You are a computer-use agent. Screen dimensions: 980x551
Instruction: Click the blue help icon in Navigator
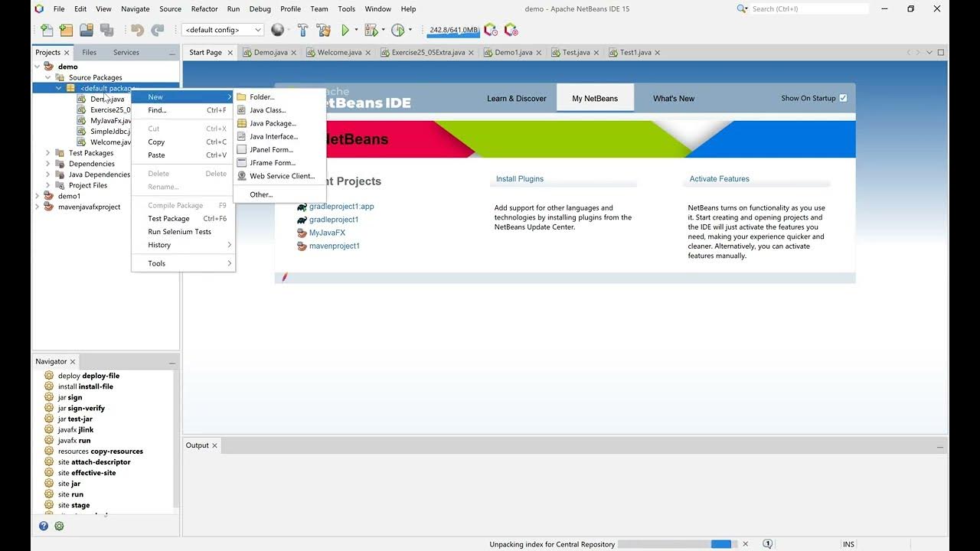click(x=44, y=526)
